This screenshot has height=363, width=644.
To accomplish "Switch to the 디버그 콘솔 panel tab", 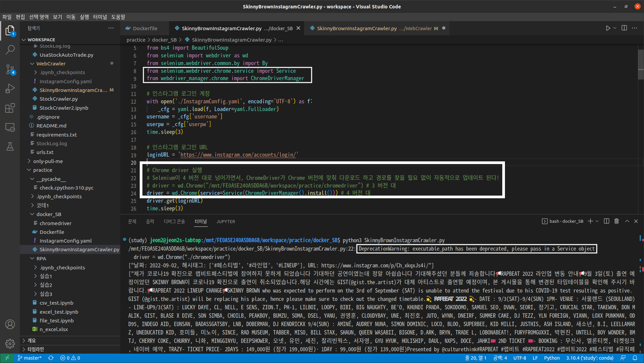I will pos(174,221).
